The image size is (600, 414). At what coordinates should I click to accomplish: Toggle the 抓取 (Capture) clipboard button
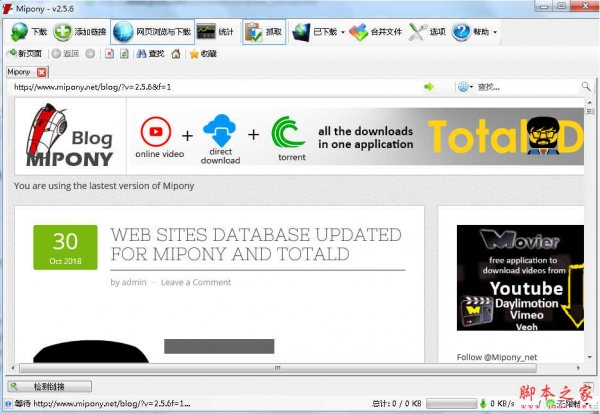tap(264, 32)
